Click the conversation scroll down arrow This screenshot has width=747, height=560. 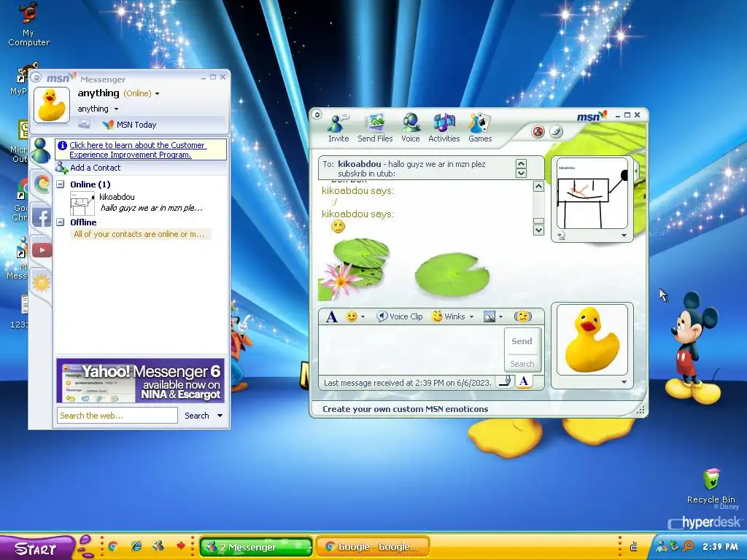[x=539, y=230]
